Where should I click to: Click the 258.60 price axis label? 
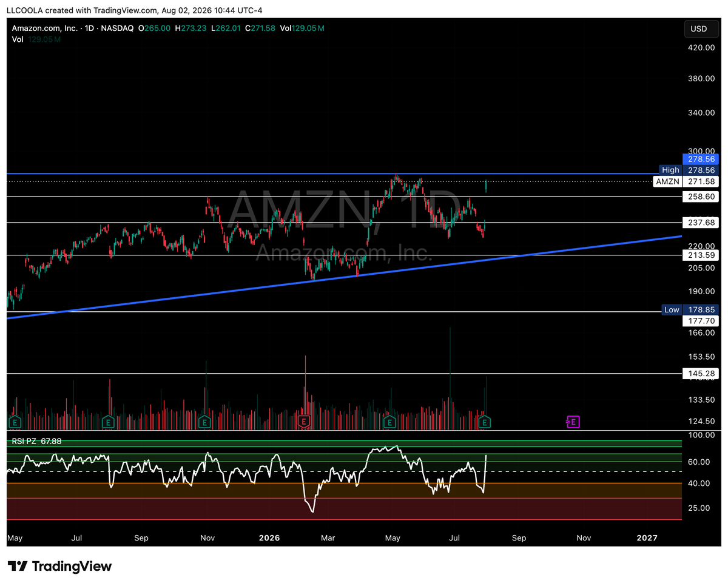(701, 197)
